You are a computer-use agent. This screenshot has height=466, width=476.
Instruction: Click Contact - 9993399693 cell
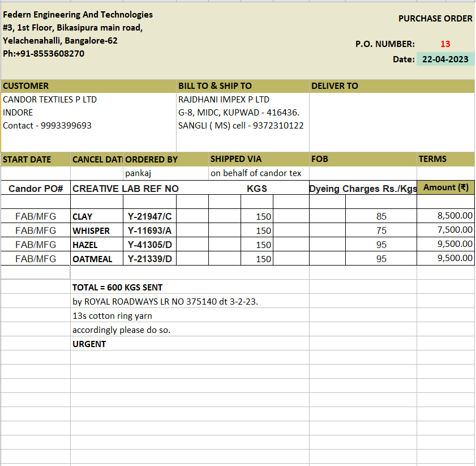pyautogui.click(x=47, y=126)
